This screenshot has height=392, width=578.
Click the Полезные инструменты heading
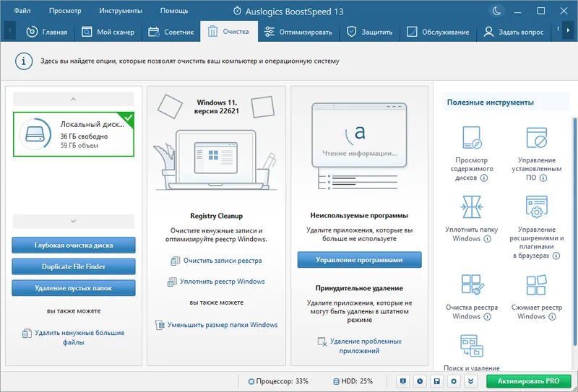[491, 103]
